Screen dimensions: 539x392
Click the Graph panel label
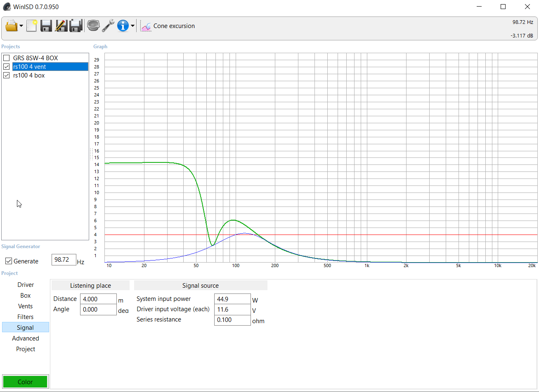coord(100,47)
